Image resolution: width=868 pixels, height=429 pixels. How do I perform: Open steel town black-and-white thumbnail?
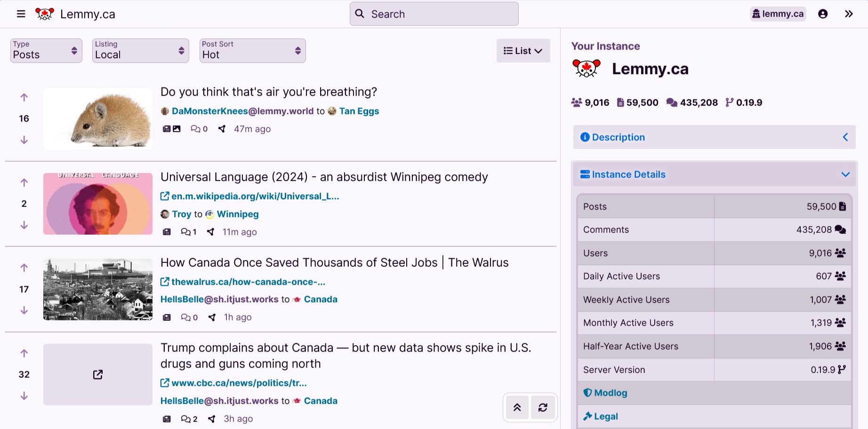98,289
